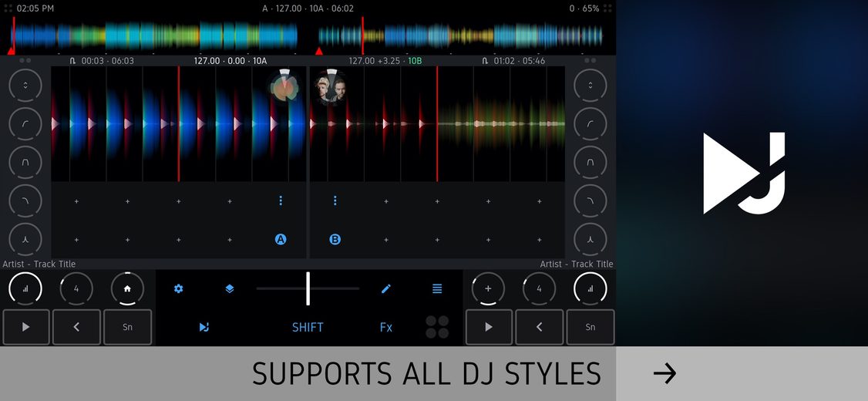
Task: Click deck B artist photo thumbnail
Action: pos(331,86)
